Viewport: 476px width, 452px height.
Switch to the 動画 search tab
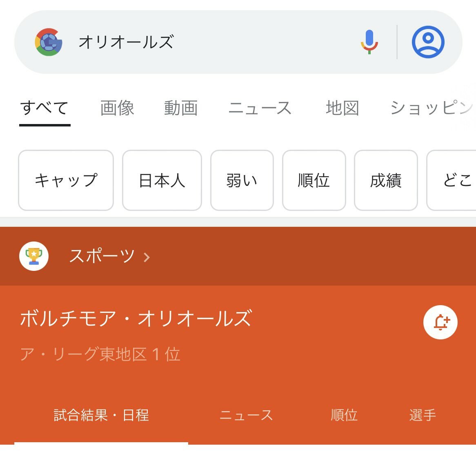click(181, 108)
